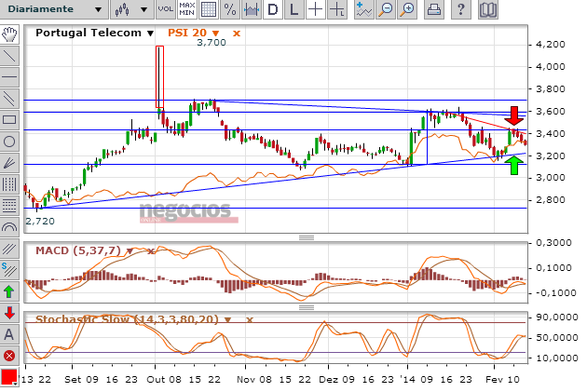587x392 pixels.
Task: Select the parallel channel lines tool
Action: [9, 99]
